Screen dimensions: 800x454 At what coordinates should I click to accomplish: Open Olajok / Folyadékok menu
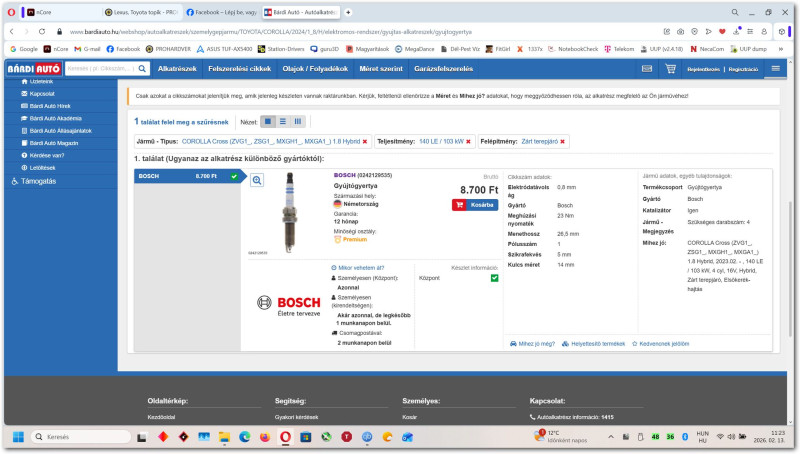(315, 69)
